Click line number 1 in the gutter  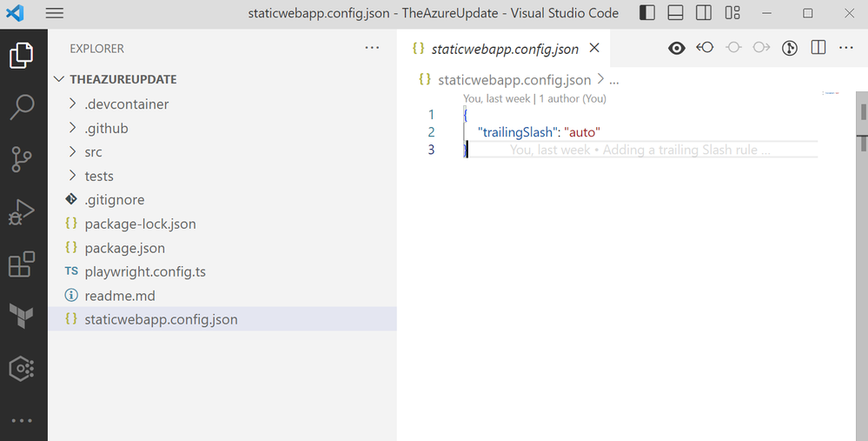coord(431,115)
